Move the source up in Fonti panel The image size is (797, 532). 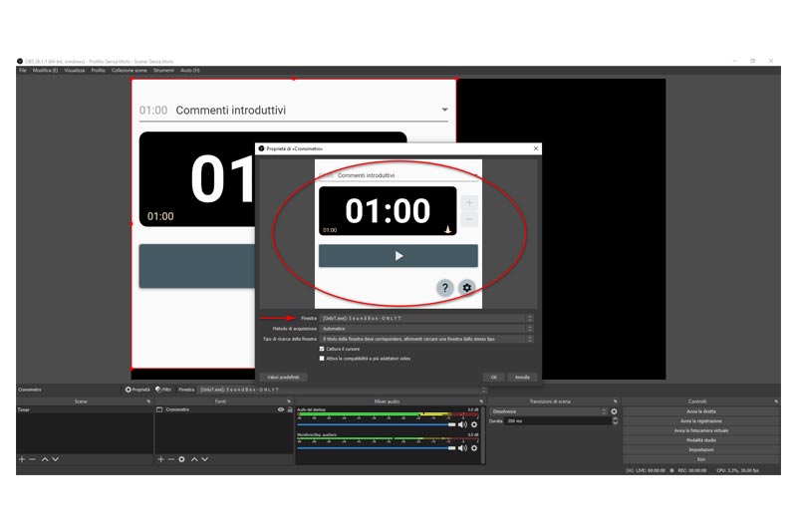tap(194, 459)
